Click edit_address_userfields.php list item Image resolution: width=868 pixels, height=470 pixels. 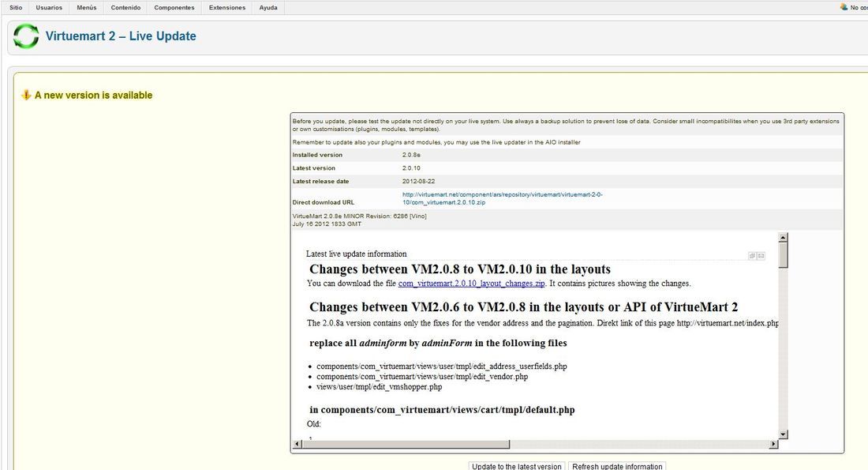(442, 367)
